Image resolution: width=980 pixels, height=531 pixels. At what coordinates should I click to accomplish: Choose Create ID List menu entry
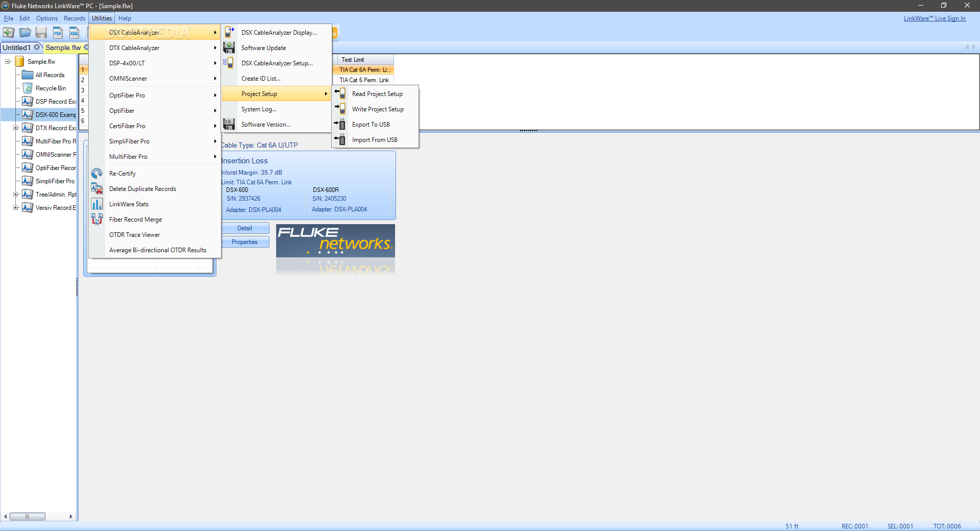(x=277, y=78)
